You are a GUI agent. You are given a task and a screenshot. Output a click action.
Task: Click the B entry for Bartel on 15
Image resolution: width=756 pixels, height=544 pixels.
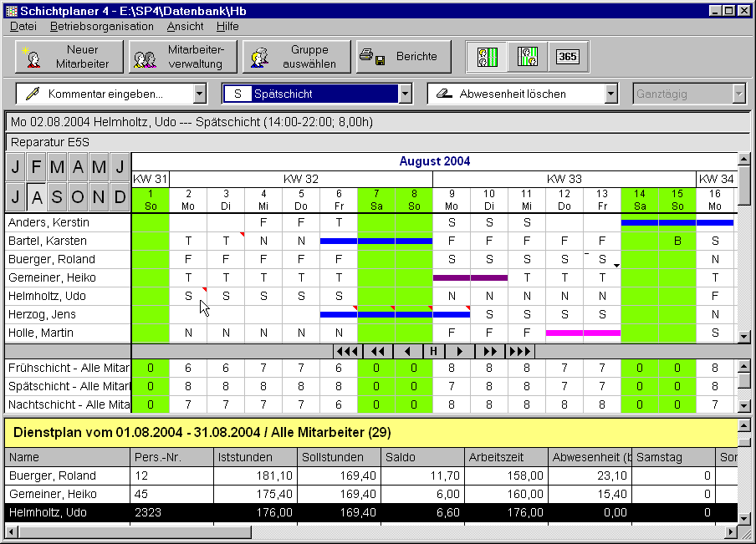(677, 241)
